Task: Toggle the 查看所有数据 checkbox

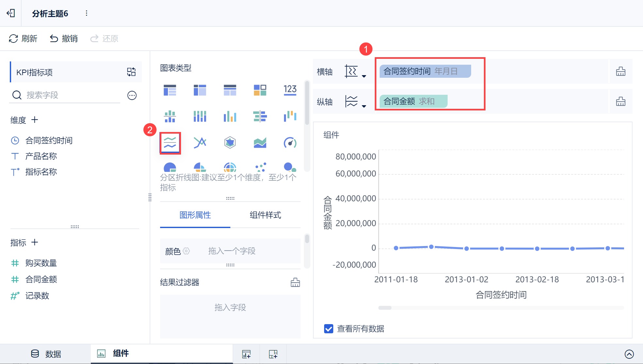Action: [329, 328]
